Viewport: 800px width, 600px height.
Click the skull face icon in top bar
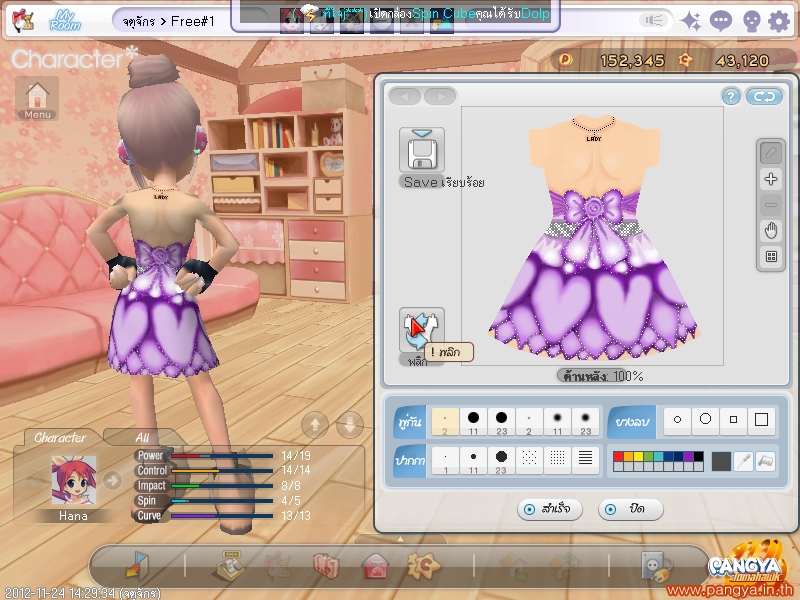click(x=751, y=21)
